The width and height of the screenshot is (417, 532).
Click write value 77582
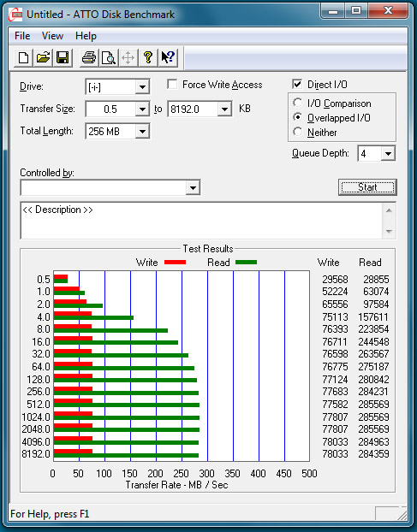pyautogui.click(x=335, y=405)
